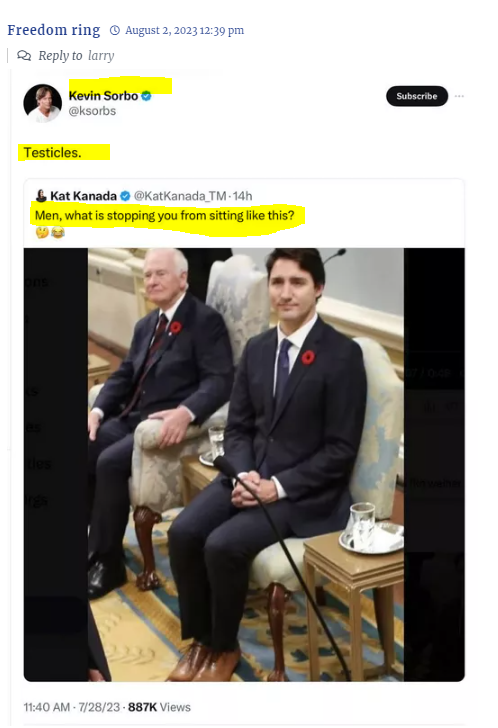Click Kat Kanada's small profile avatar

coord(41,196)
